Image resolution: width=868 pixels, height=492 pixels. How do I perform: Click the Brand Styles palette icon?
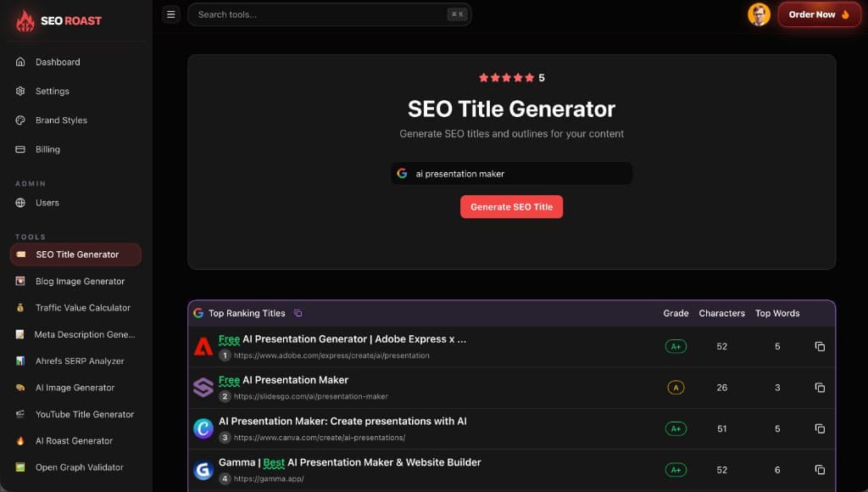[20, 120]
